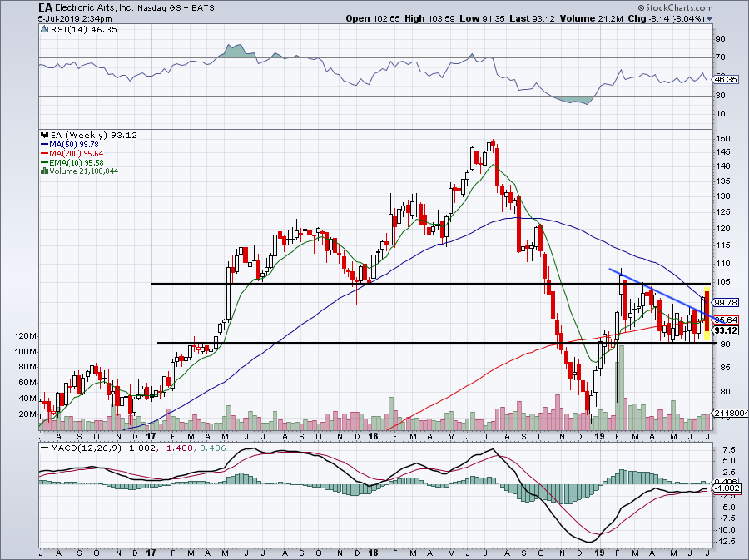Click the 46.35 RSI tag on right axis
The image size is (749, 560).
click(x=725, y=79)
